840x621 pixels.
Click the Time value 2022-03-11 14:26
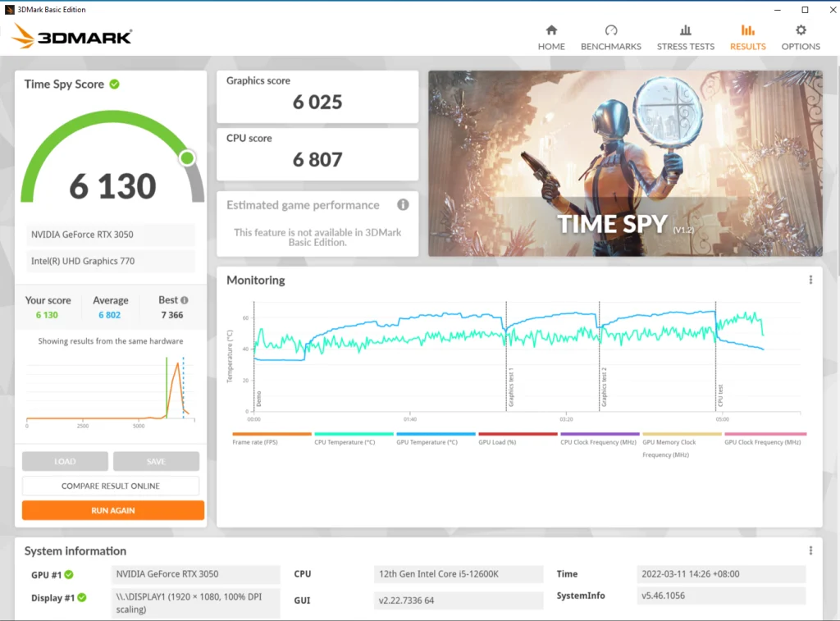(x=721, y=574)
